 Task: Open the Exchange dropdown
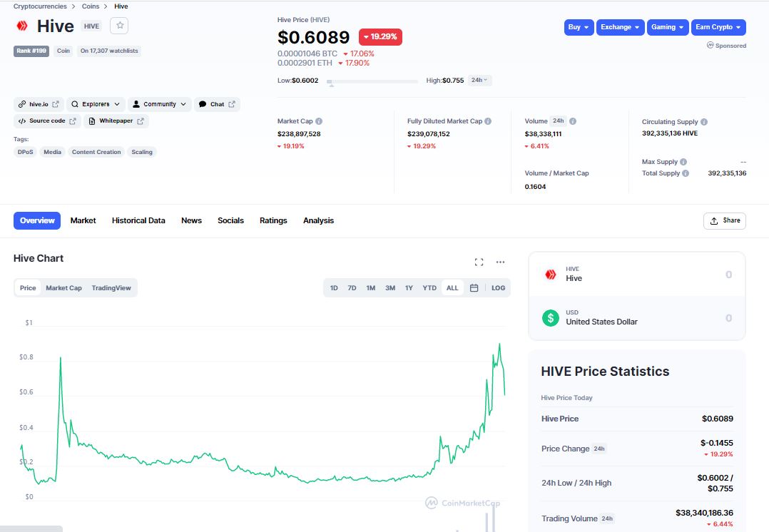click(x=620, y=27)
